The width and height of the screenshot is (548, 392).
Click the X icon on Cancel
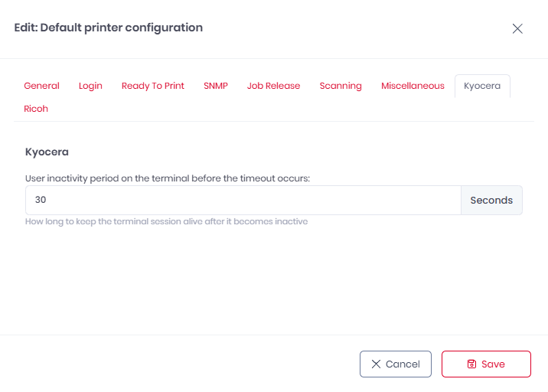[x=376, y=364]
